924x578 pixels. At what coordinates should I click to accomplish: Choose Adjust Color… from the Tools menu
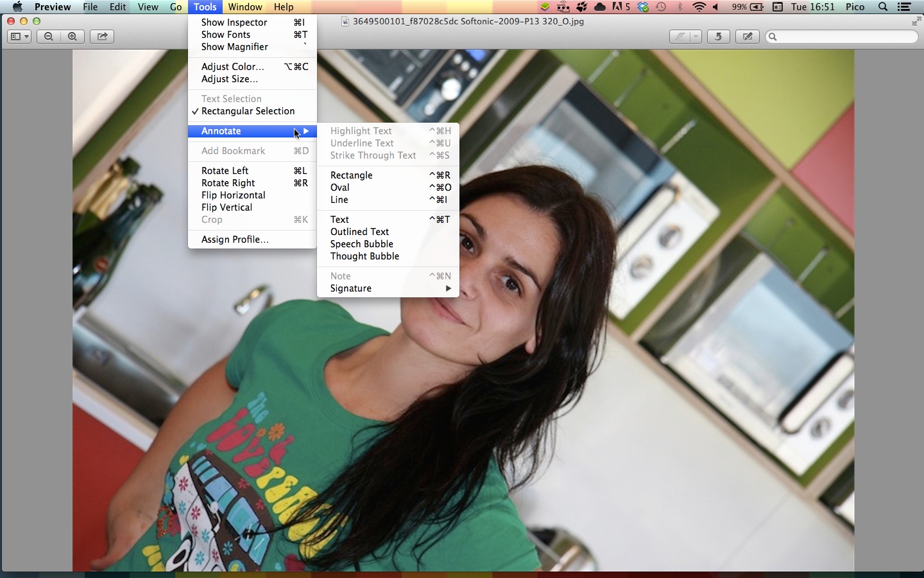pos(232,67)
